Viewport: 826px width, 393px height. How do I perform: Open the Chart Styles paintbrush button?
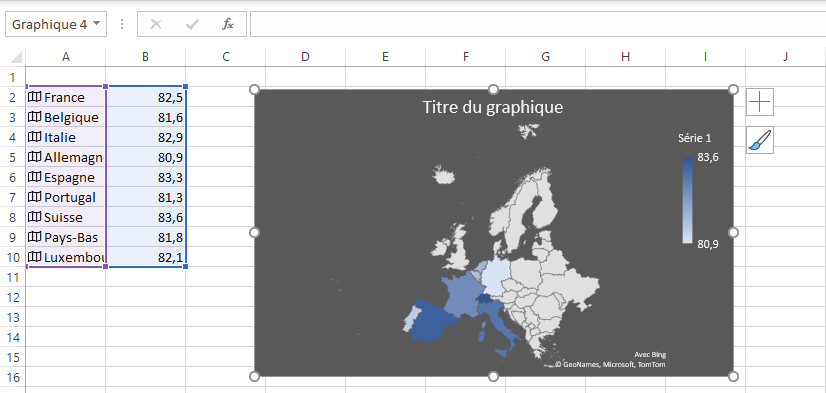coord(760,140)
